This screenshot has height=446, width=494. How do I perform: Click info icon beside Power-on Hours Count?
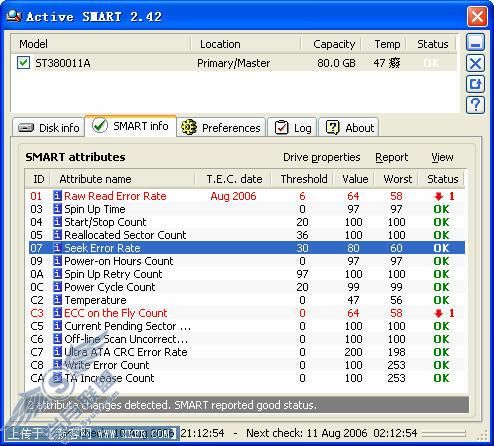(57, 261)
